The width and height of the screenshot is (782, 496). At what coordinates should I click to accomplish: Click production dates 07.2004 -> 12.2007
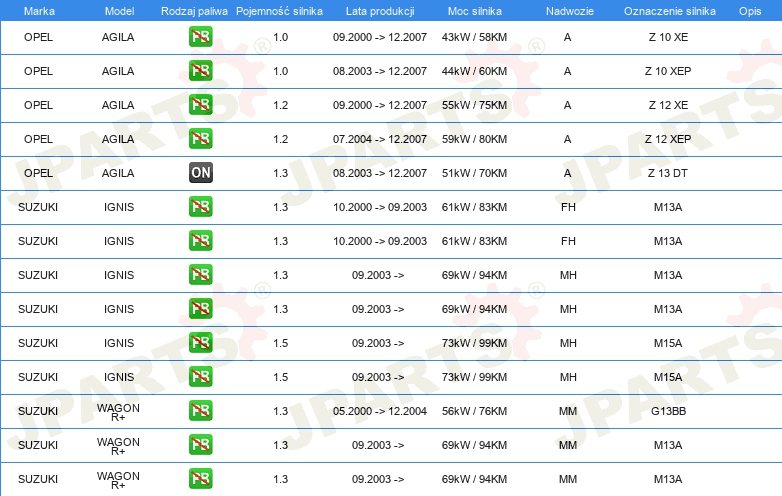pyautogui.click(x=380, y=139)
